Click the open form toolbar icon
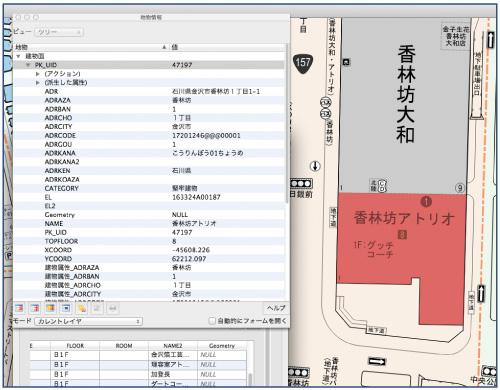This screenshot has height=390, width=500. pyautogui.click(x=66, y=308)
